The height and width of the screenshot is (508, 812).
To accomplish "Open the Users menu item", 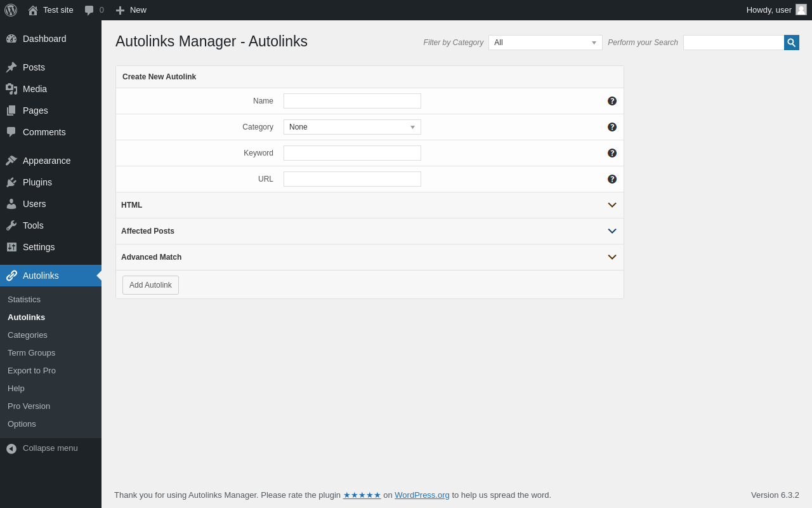I will point(51,204).
